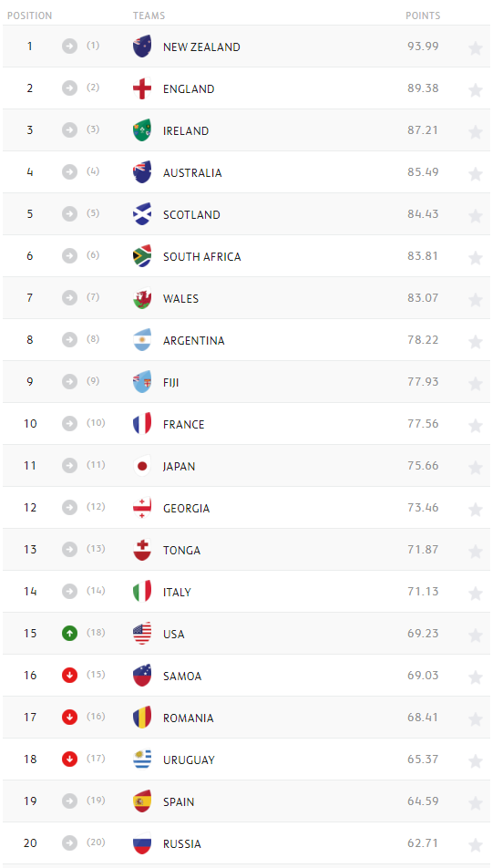This screenshot has width=503, height=868.
Task: Click the TEAMS column header
Action: pyautogui.click(x=149, y=15)
